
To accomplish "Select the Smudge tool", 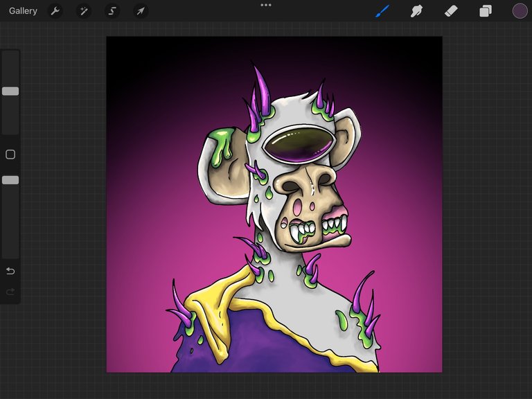I will pyautogui.click(x=416, y=11).
